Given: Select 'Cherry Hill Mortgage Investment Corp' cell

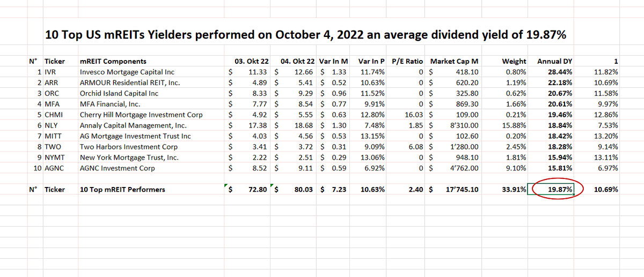Looking at the screenshot, I should click(141, 115).
